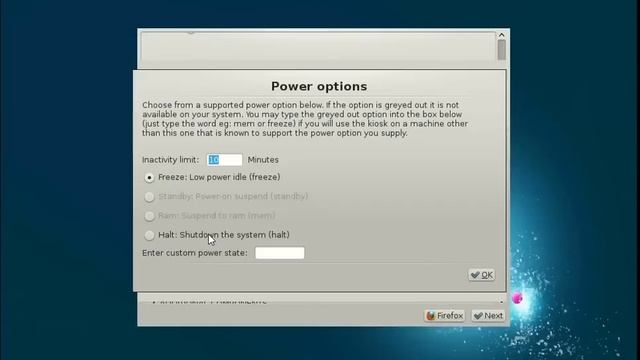The width and height of the screenshot is (640, 360).
Task: Click the scrollbar thumb in background window
Action: [502, 50]
